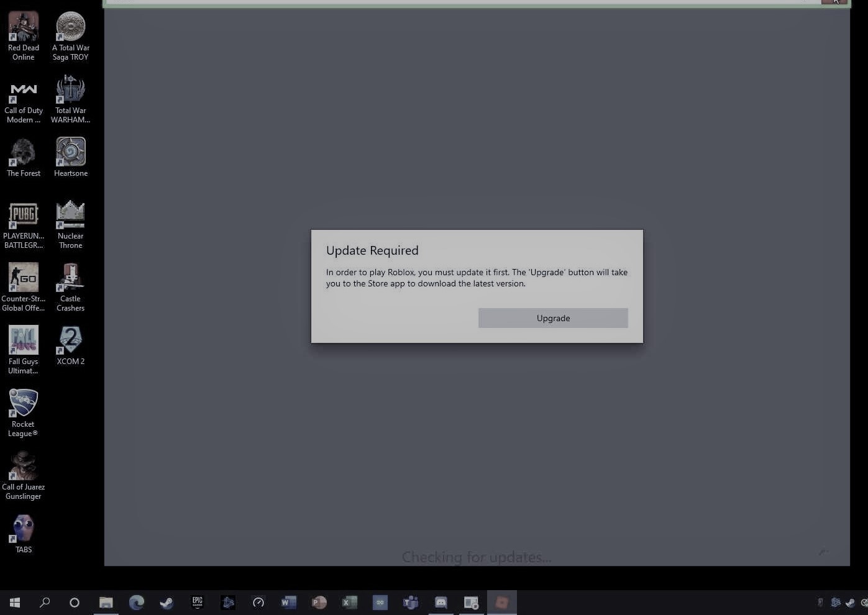Open Cortana circle on the taskbar
Image resolution: width=868 pixels, height=615 pixels.
(x=75, y=603)
